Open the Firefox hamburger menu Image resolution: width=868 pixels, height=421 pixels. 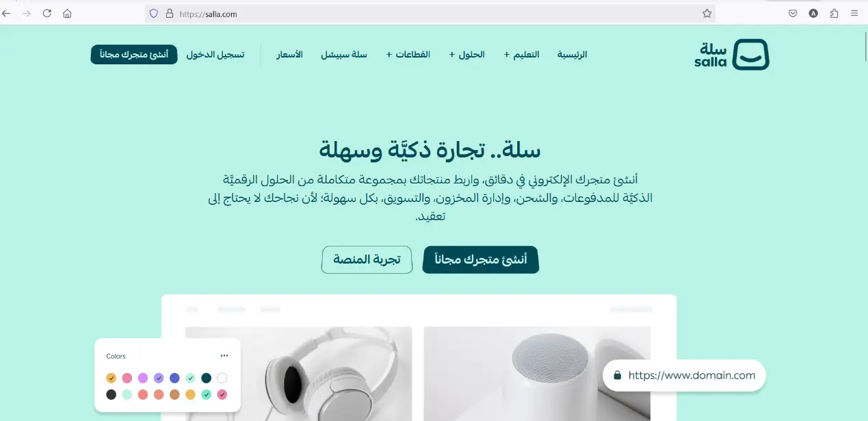click(x=854, y=13)
